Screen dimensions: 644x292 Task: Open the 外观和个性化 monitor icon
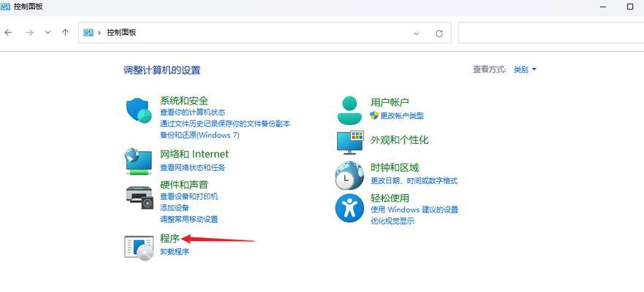pyautogui.click(x=350, y=142)
